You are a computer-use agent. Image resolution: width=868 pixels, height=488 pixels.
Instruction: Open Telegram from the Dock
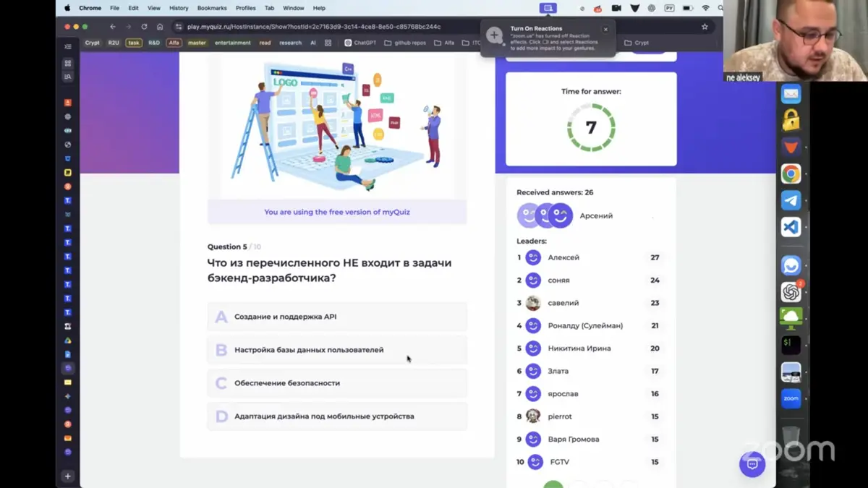(x=791, y=200)
